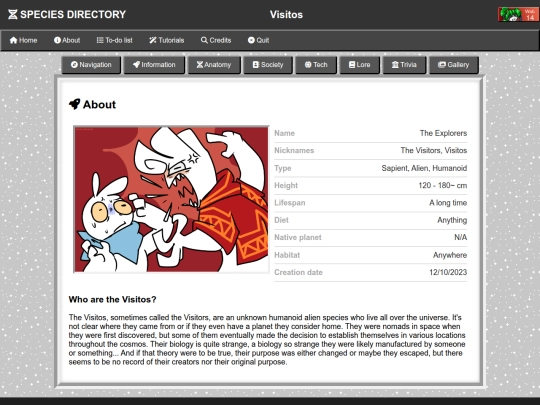Click the info circle icon beside About
540x405 pixels.
(x=57, y=40)
